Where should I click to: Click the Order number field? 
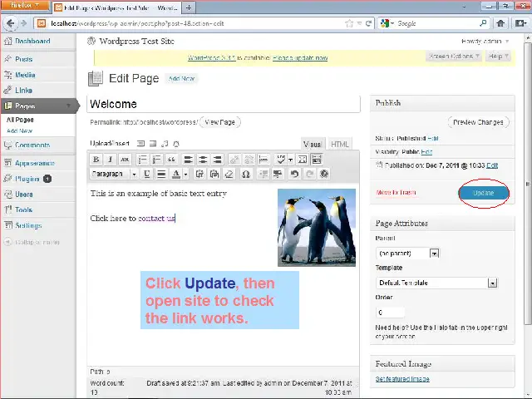pyautogui.click(x=390, y=313)
